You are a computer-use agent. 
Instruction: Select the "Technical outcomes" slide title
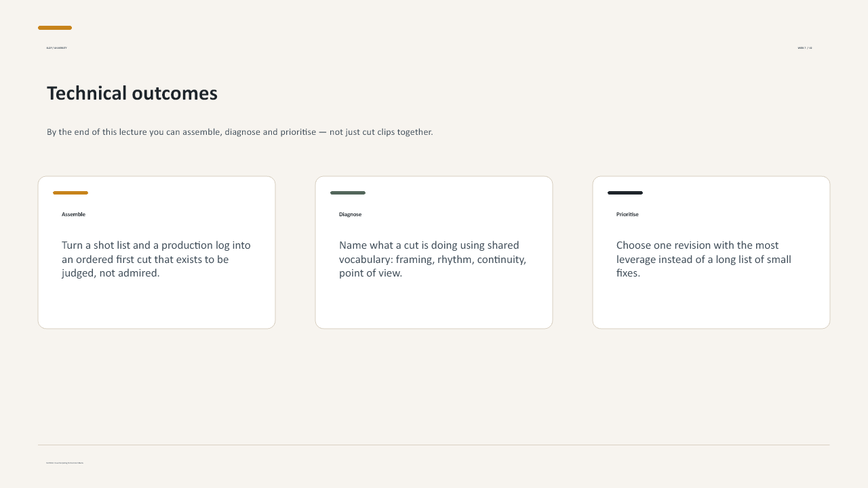132,94
